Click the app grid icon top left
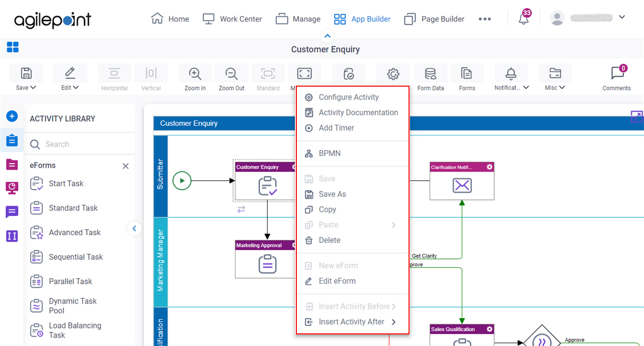644x346 pixels. (x=13, y=47)
